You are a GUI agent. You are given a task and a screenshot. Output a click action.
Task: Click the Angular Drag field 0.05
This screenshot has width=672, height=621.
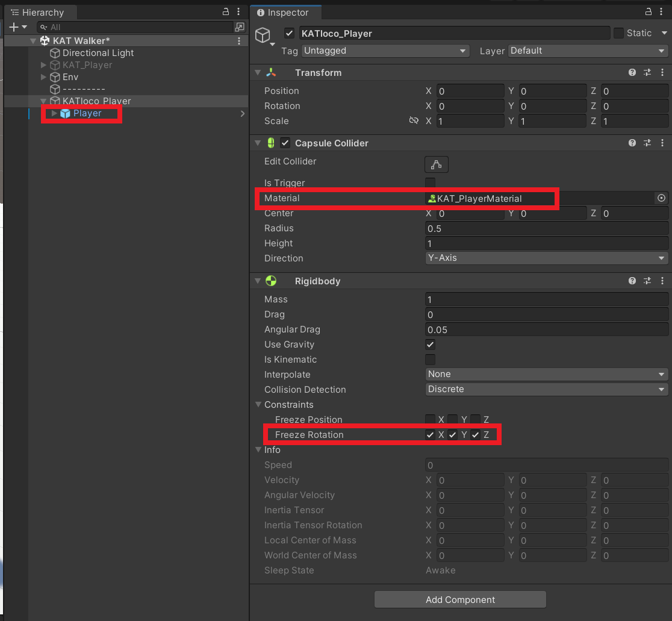click(x=546, y=329)
